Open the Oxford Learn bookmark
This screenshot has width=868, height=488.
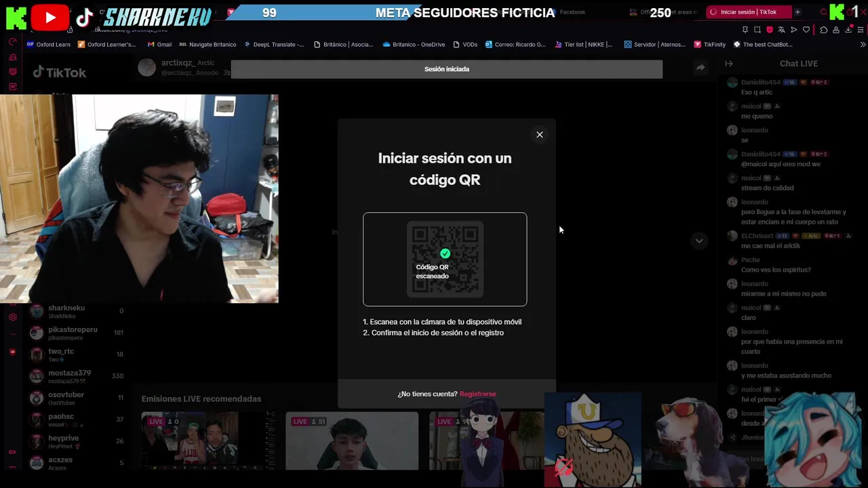tap(48, 45)
